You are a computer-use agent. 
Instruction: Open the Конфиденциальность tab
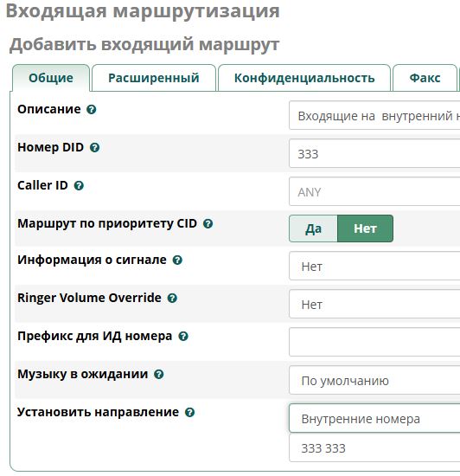coord(304,78)
